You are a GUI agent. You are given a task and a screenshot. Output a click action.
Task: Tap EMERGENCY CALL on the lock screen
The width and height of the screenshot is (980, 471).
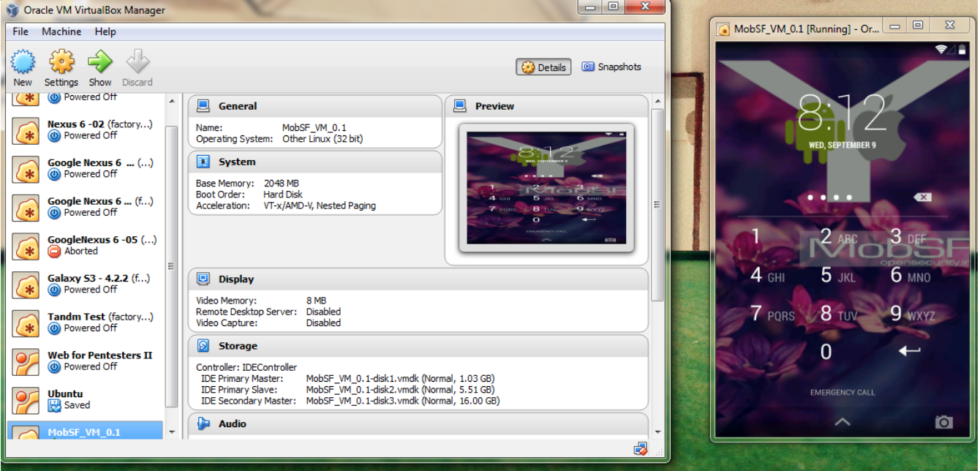tap(843, 393)
